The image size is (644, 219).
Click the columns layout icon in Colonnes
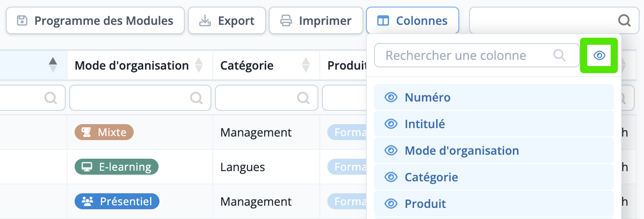coord(383,21)
